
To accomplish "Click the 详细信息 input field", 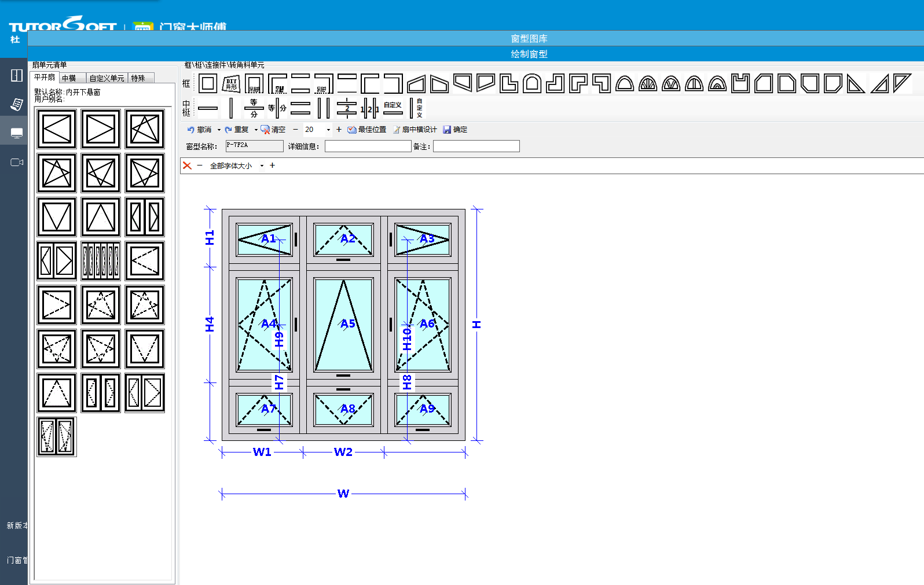I will pos(368,146).
